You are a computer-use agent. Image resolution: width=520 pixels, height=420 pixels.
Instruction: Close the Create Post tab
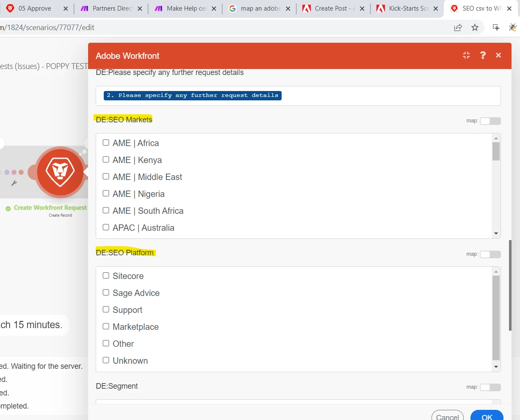coord(362,8)
